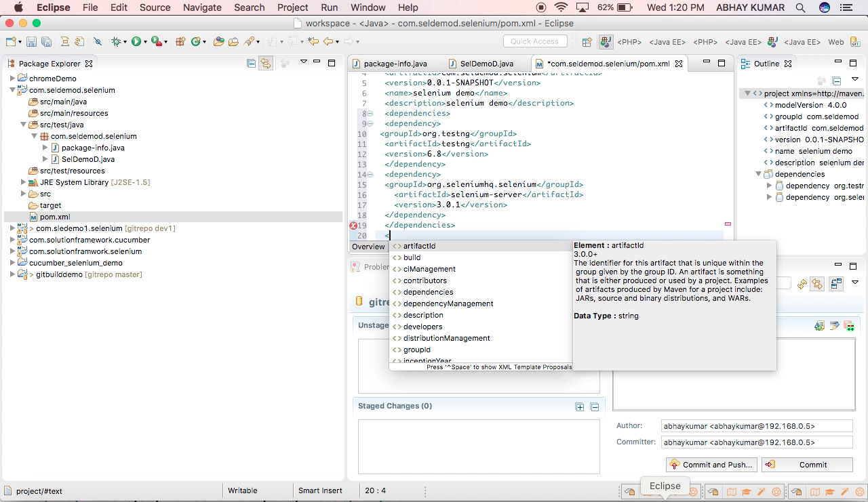Expand the JRE System Library node

tap(23, 182)
